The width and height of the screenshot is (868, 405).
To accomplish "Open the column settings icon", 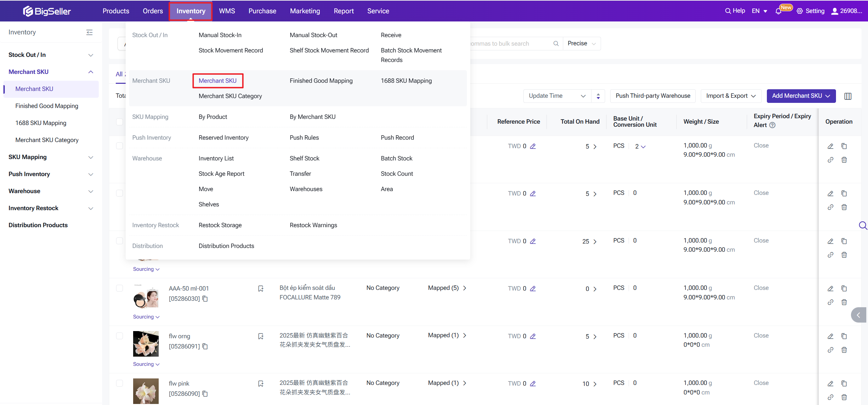I will 848,96.
